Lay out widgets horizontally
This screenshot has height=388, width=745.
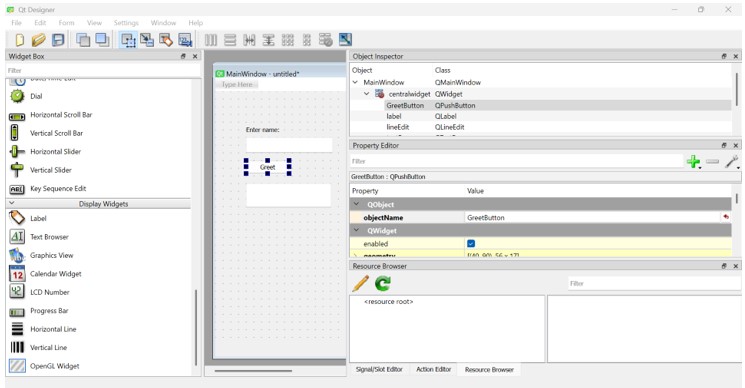click(x=211, y=40)
